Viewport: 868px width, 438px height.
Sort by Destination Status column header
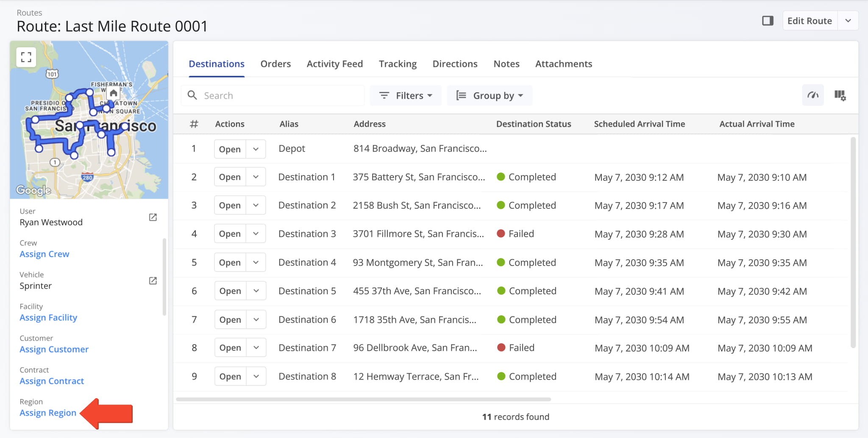534,124
